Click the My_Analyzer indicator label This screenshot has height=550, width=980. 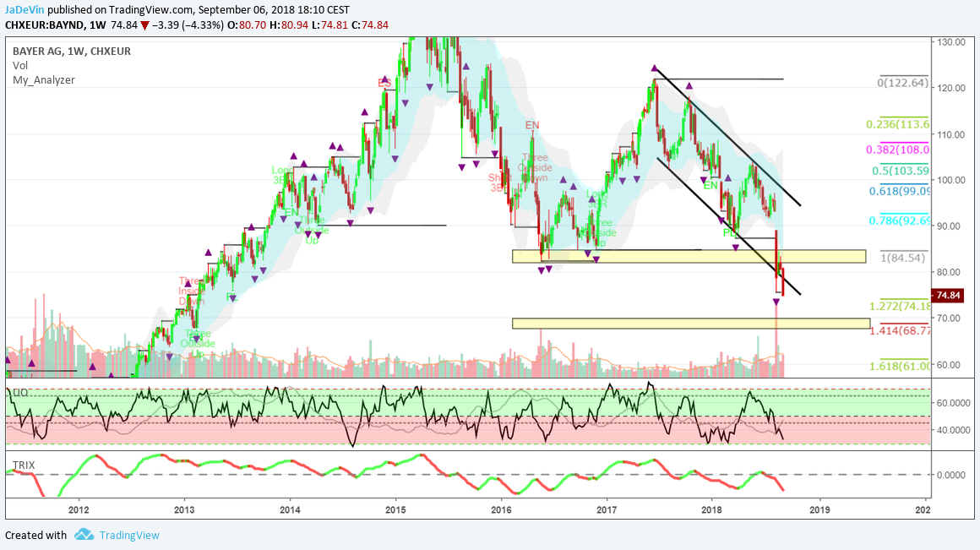pos(44,80)
